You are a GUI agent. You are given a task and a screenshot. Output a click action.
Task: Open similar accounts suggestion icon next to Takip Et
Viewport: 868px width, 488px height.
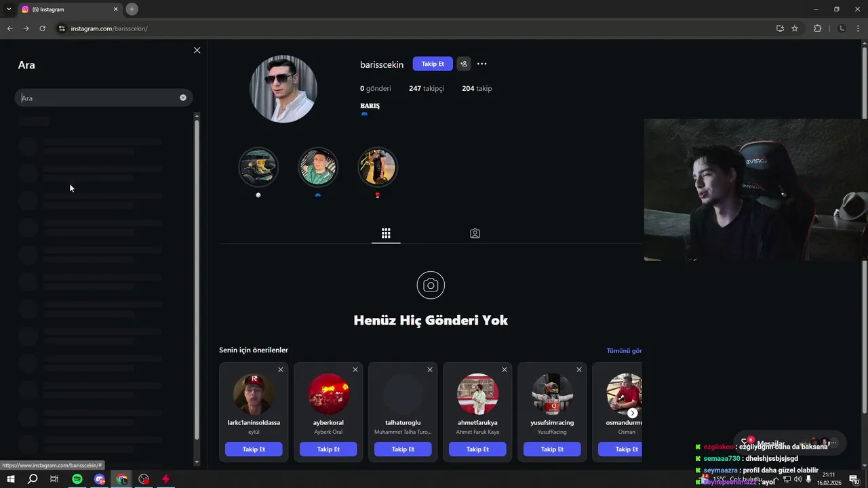[x=464, y=64]
